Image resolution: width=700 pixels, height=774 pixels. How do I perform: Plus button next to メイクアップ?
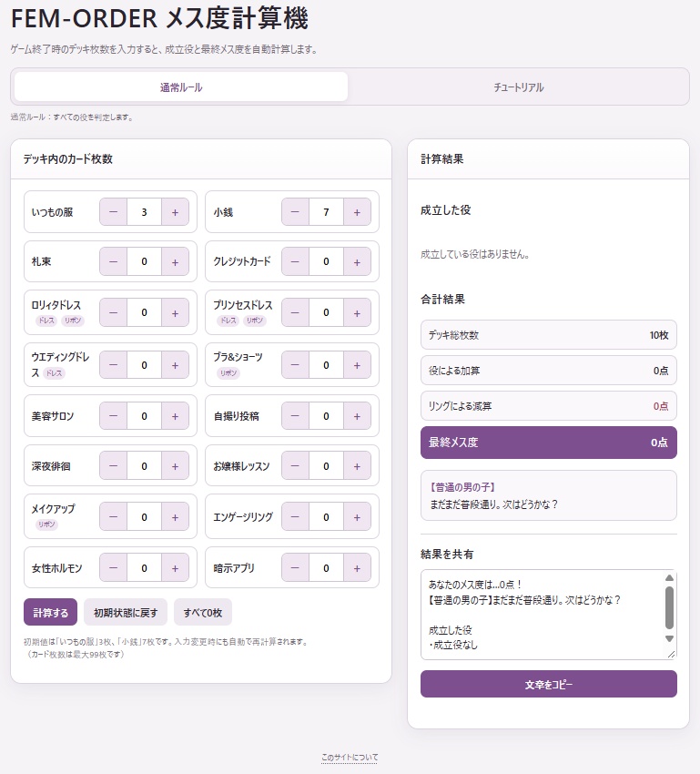click(x=175, y=517)
